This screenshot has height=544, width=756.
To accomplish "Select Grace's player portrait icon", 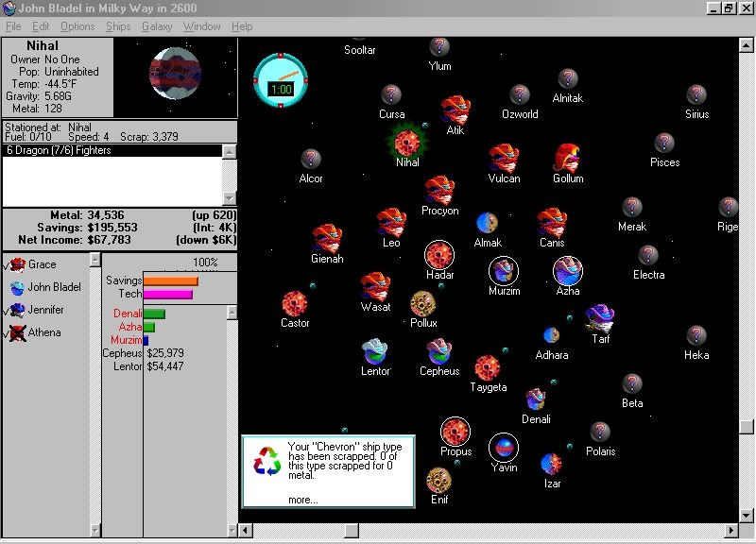I will pos(19,264).
